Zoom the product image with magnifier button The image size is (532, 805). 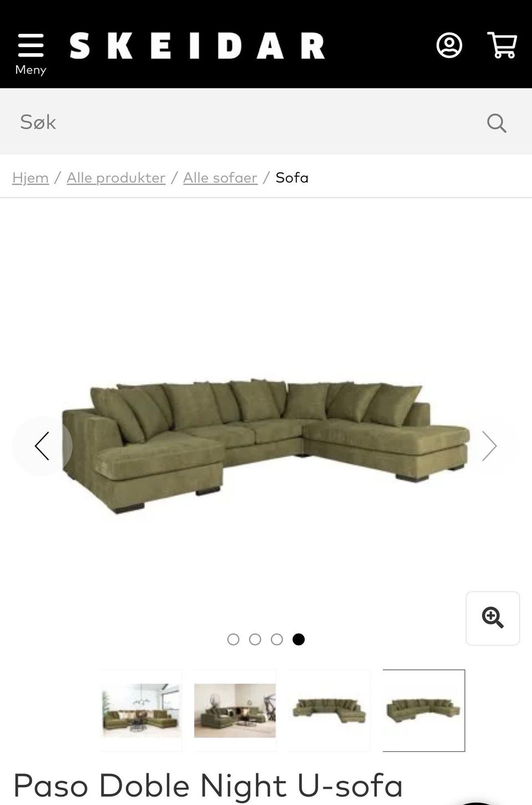493,618
